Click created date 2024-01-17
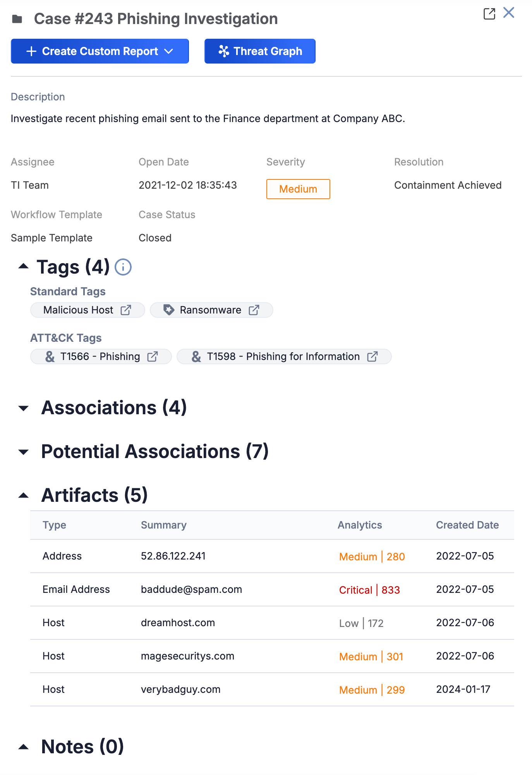The width and height of the screenshot is (532, 775). click(463, 689)
